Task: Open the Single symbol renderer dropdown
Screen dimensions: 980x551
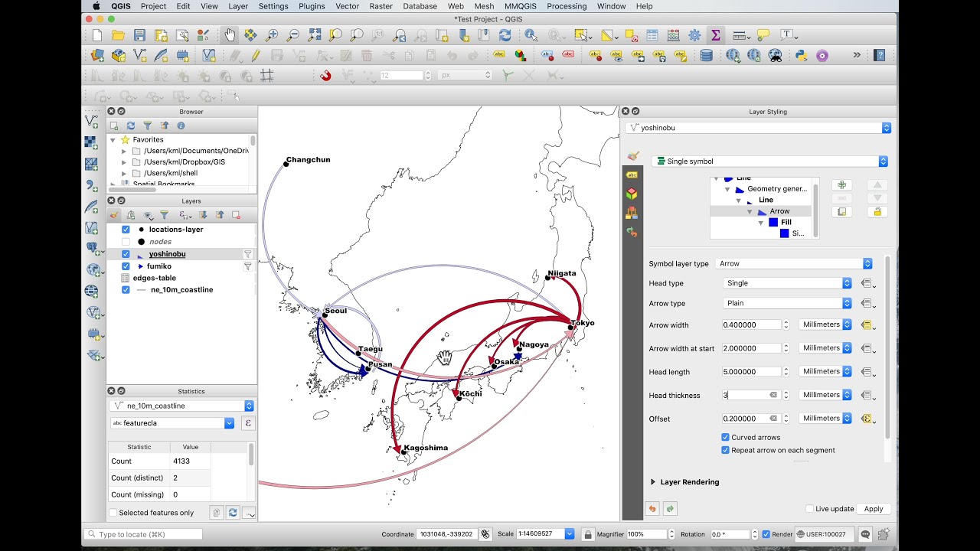Action: 769,161
